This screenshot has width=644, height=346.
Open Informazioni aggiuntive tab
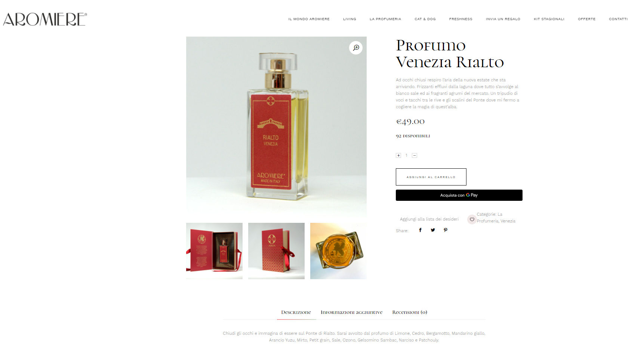351,312
